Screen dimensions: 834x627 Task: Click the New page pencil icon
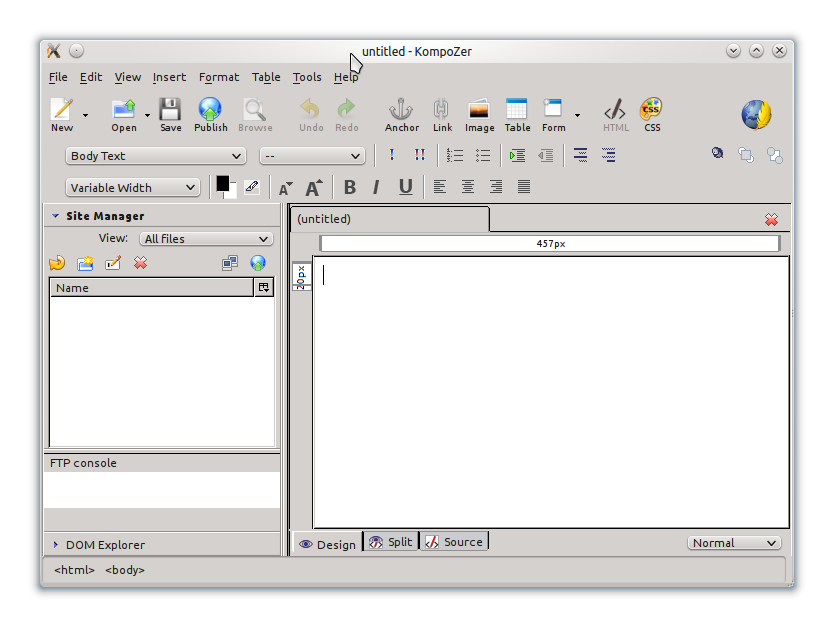click(62, 110)
